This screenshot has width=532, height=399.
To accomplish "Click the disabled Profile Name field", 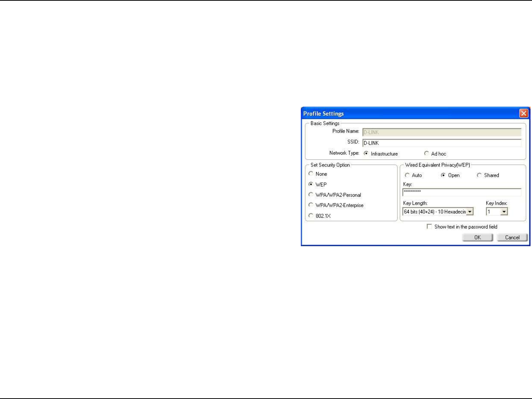I will tap(442, 132).
